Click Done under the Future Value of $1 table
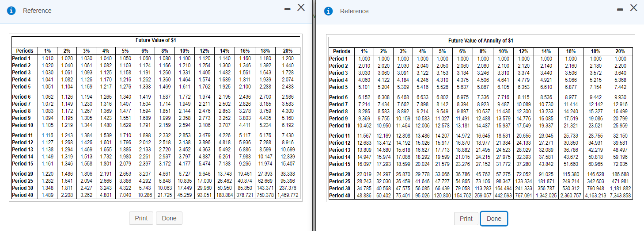The width and height of the screenshot is (644, 231). pyautogui.click(x=169, y=218)
